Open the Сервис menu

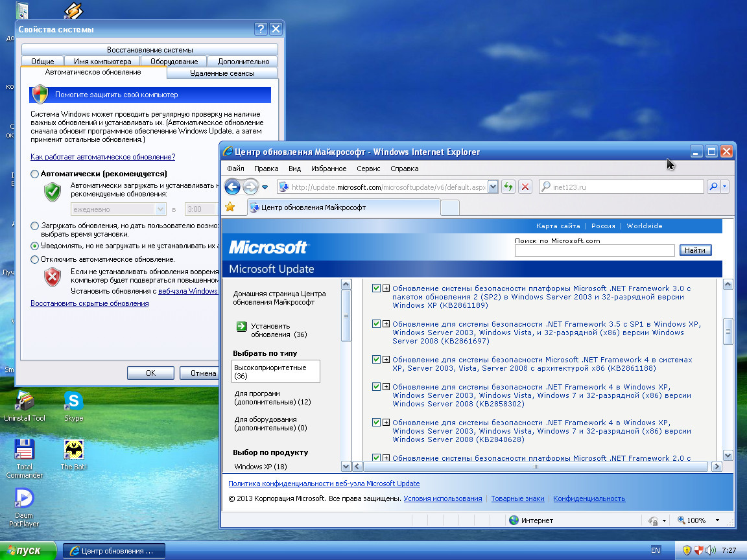(x=368, y=169)
